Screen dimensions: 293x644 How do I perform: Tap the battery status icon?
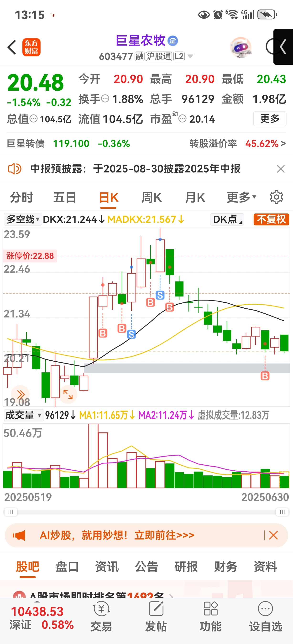(x=267, y=15)
